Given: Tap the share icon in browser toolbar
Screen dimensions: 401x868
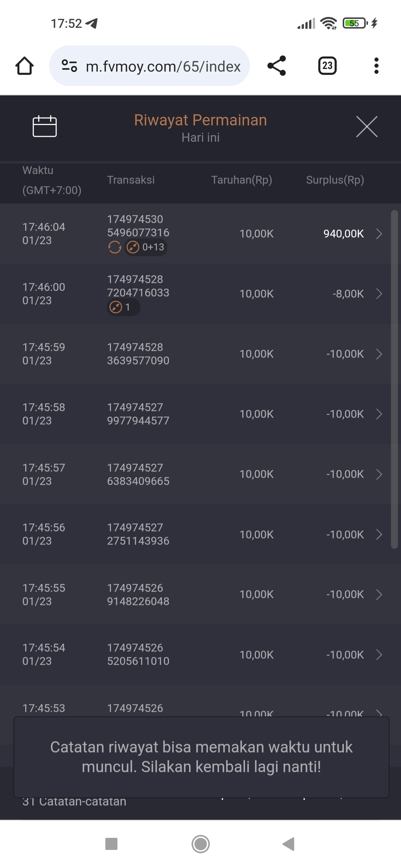Looking at the screenshot, I should (x=277, y=66).
